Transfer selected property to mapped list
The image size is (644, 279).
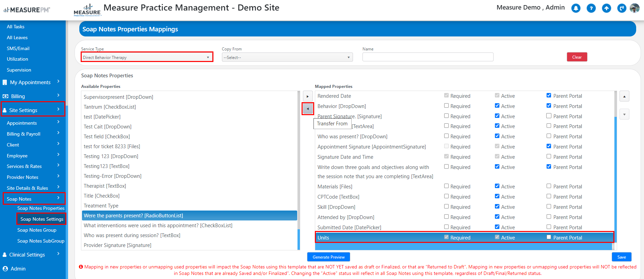pyautogui.click(x=308, y=96)
